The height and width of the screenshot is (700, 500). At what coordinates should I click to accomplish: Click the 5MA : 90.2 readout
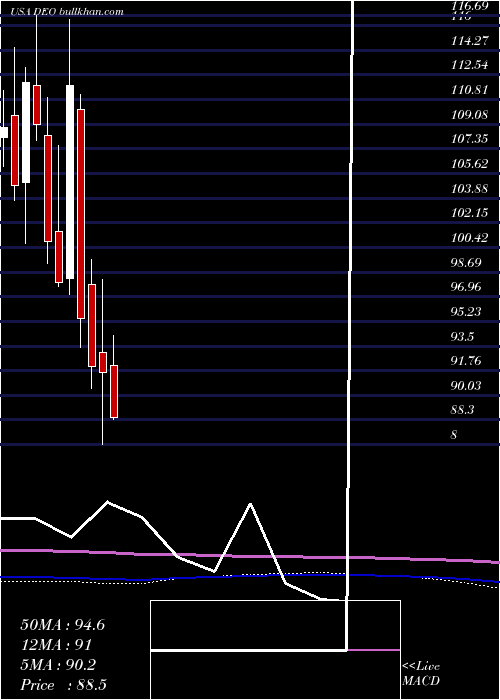pyautogui.click(x=58, y=665)
